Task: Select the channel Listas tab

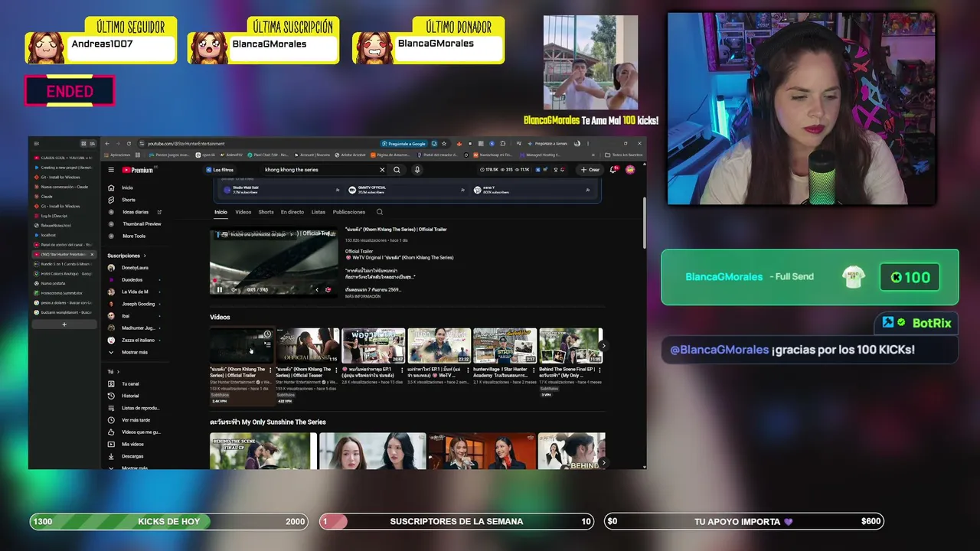Action: 318,212
